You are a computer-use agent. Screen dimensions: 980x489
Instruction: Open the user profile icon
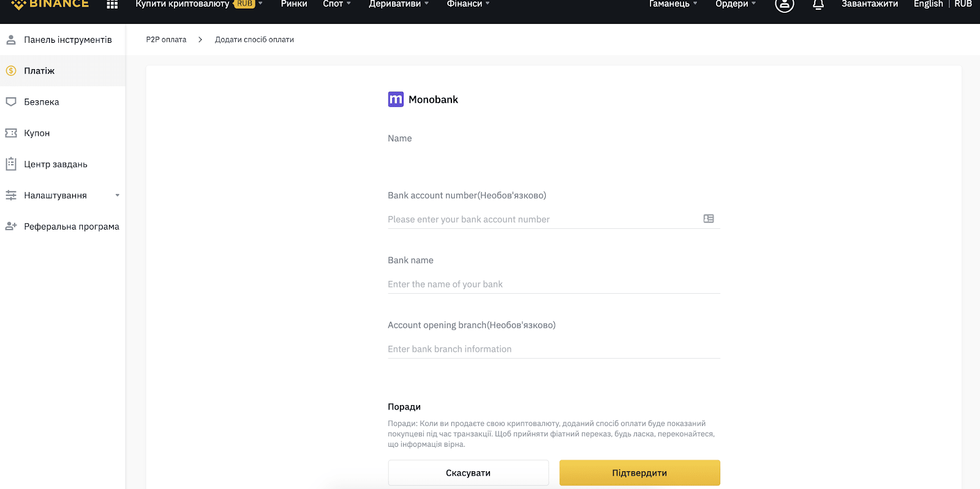pyautogui.click(x=784, y=4)
